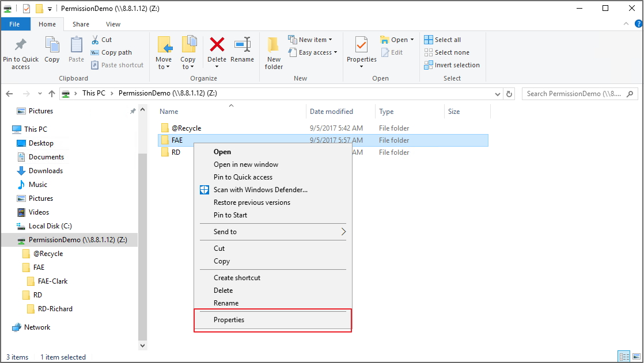Choose Pin to Start
Viewport: 644px width, 363px height.
[230, 215]
